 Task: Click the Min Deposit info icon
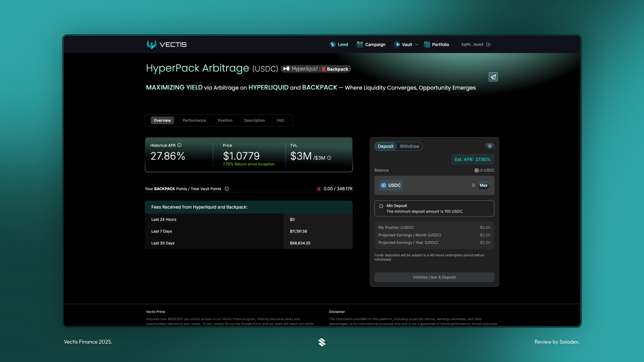[x=381, y=206]
